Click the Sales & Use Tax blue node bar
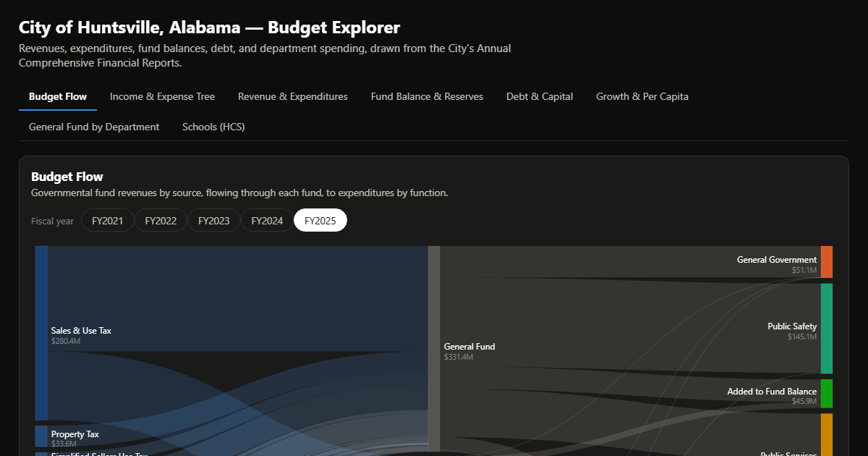Screen dimensions: 868x456 click(x=41, y=333)
